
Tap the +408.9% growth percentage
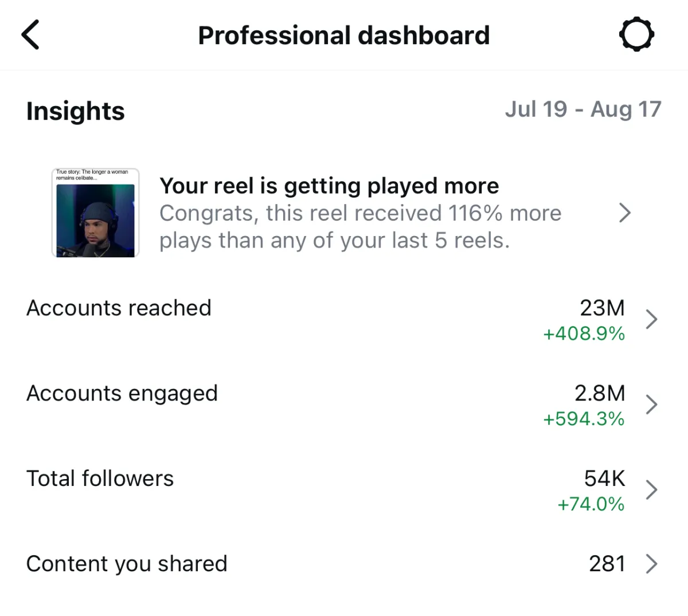pos(584,333)
